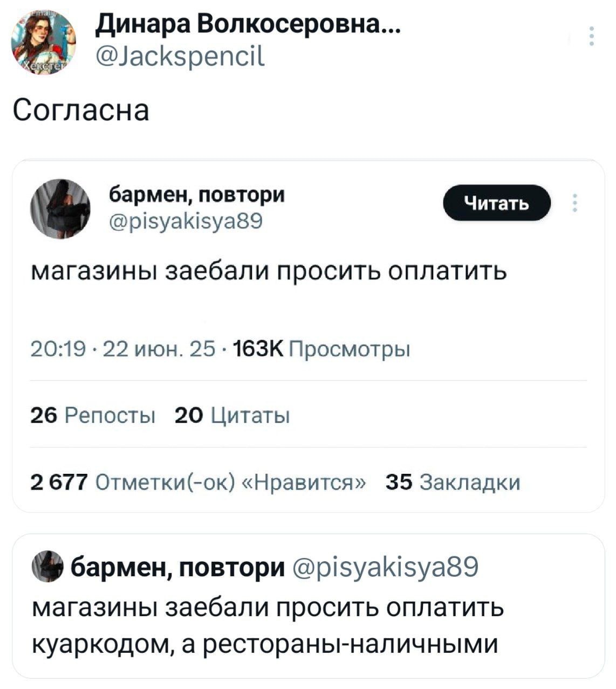
Task: Open the @Jackspencil handle link
Action: 180,53
